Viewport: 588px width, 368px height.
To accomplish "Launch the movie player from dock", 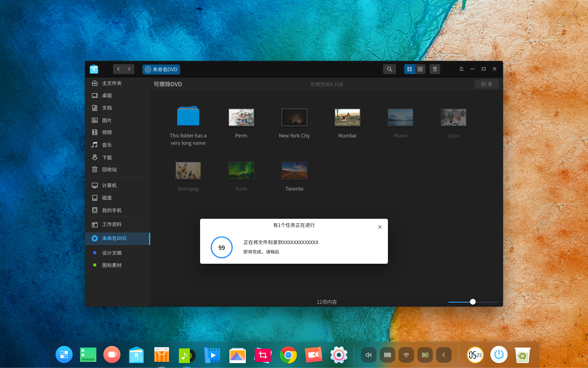I will tap(212, 355).
